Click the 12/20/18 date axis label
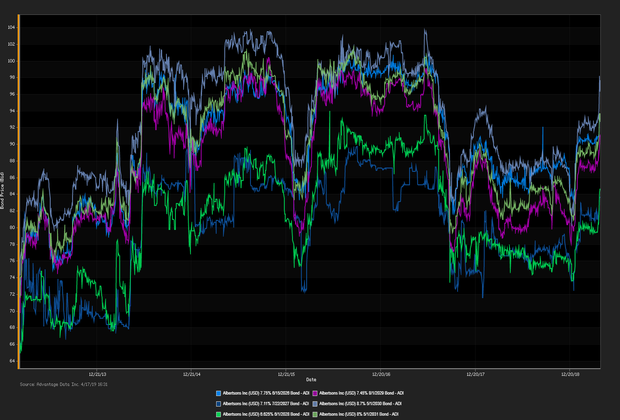620x420 pixels. click(570, 374)
